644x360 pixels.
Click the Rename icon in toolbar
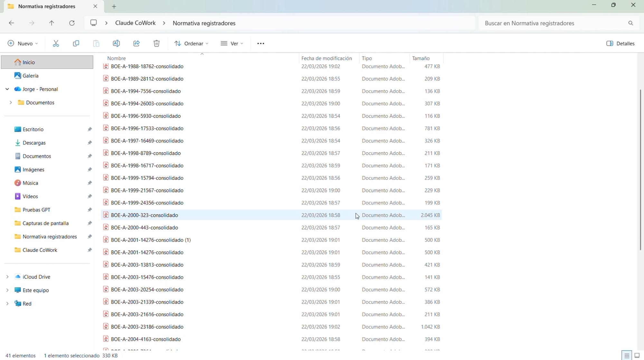[x=116, y=43]
